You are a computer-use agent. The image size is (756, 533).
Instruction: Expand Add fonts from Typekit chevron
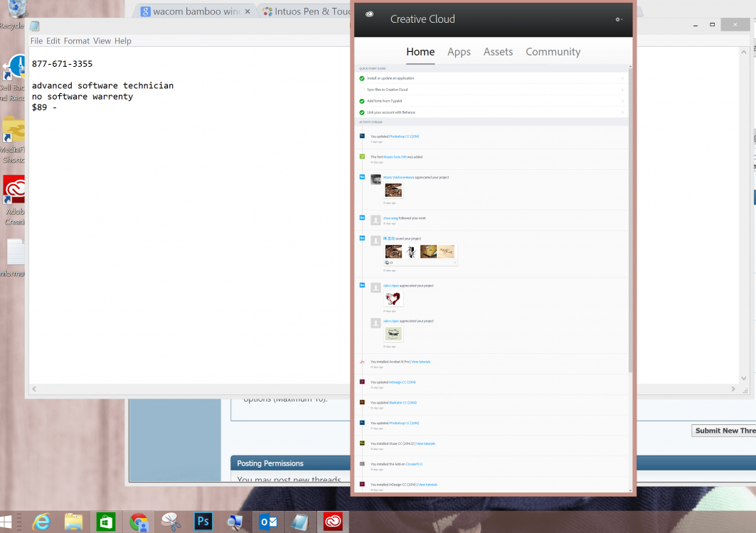pos(622,101)
